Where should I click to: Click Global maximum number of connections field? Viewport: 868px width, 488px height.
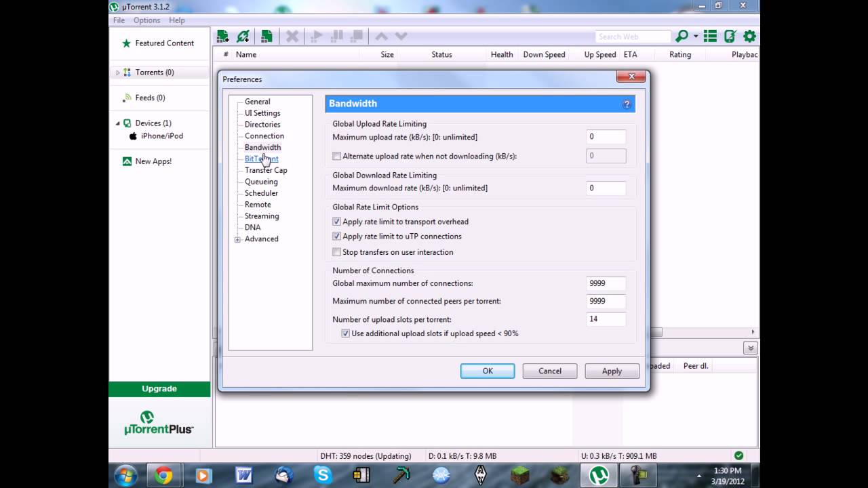[x=606, y=283]
